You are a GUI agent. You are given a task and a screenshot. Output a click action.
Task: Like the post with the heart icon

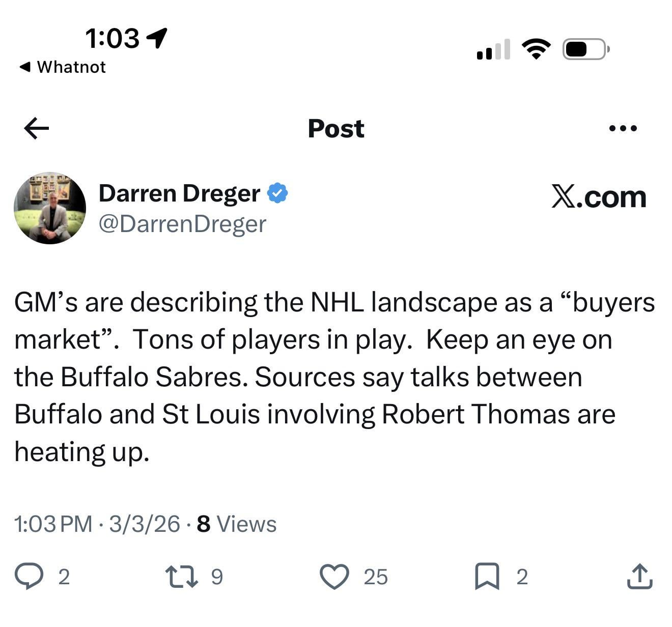[x=334, y=577]
